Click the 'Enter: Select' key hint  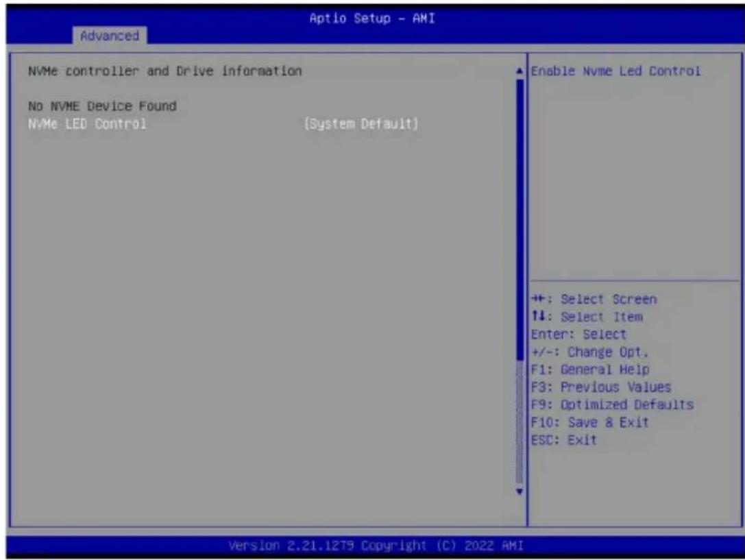(x=578, y=334)
